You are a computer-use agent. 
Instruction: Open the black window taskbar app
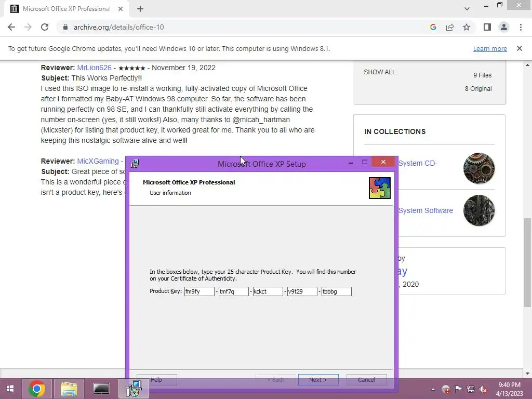tap(101, 389)
